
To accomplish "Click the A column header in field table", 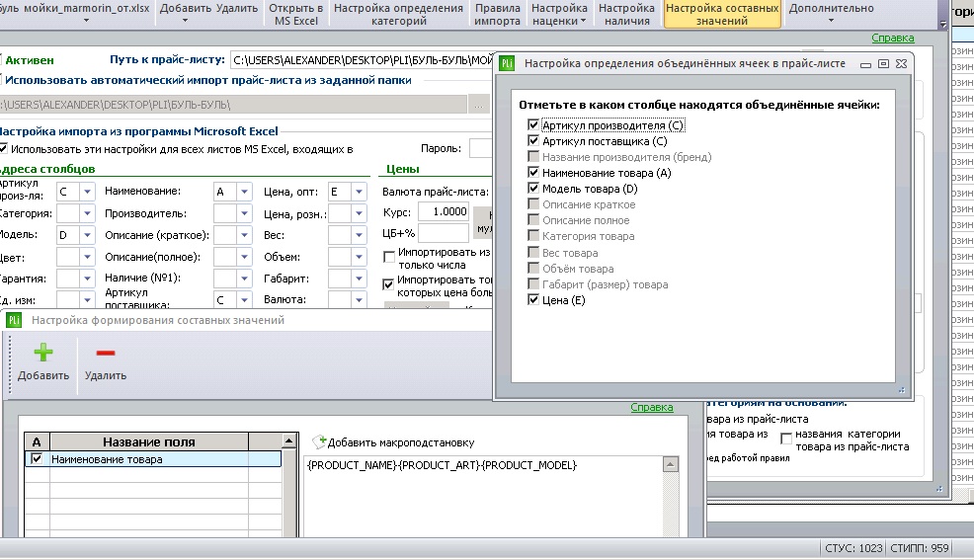I will pos(37,442).
